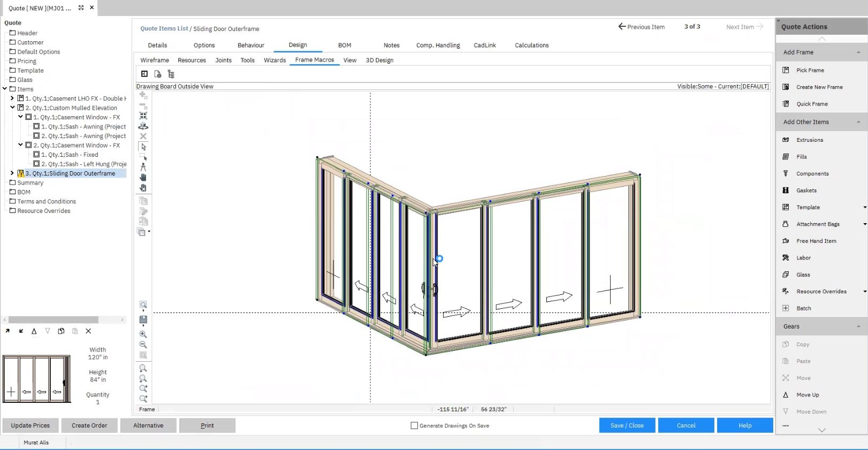Viewport: 868px width, 450px height.
Task: Switch to the 3D Design sub-tab
Action: point(379,60)
